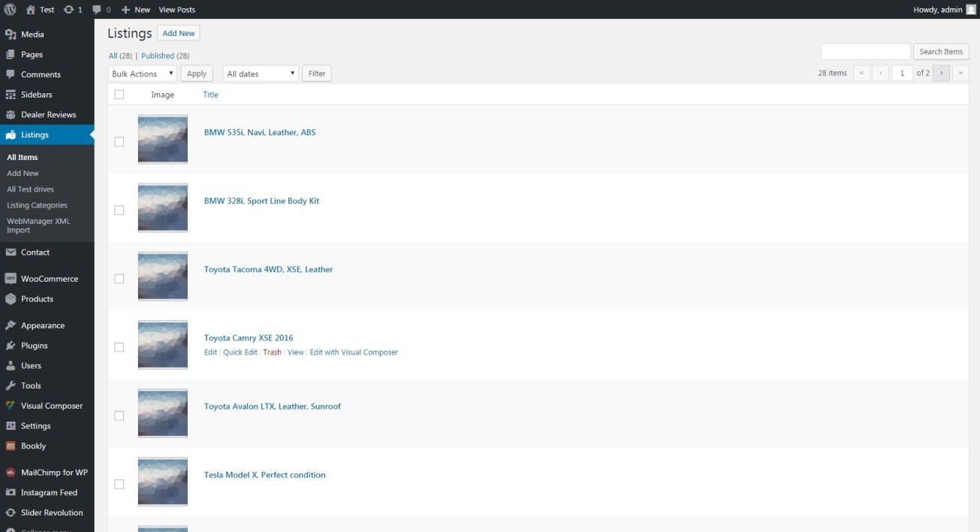
Task: Open the All dates filter dropdown
Action: click(x=261, y=74)
